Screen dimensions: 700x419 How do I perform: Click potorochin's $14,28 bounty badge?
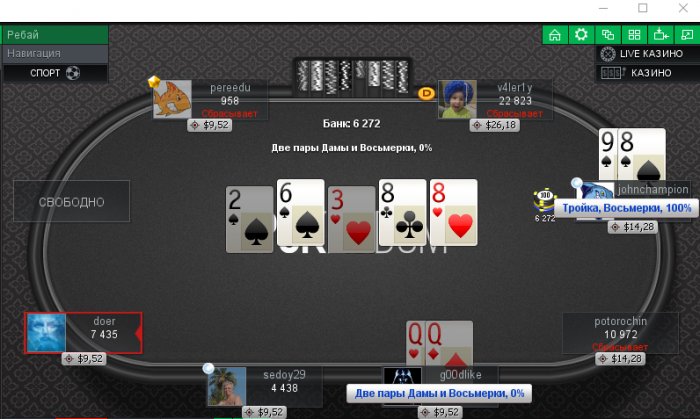click(x=620, y=358)
